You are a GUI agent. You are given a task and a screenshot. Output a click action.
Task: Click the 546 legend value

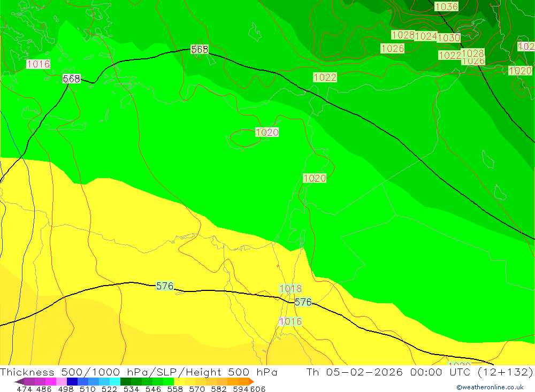[x=153, y=389]
